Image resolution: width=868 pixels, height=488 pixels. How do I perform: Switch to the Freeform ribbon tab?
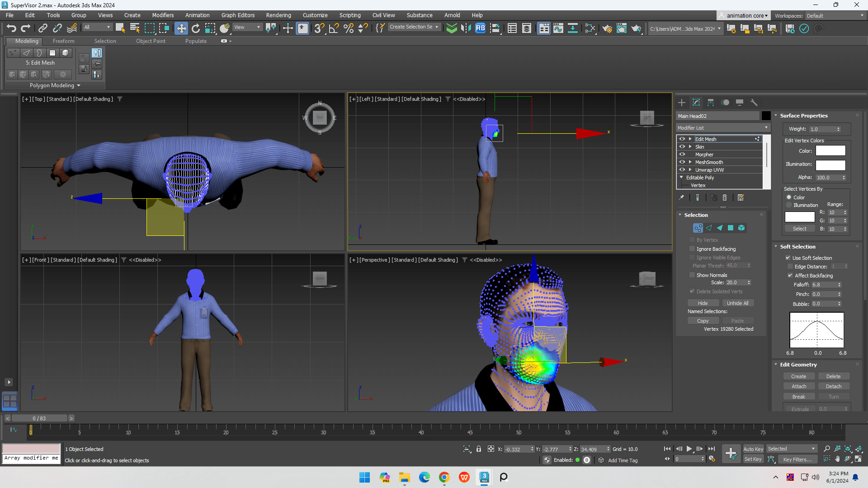click(x=63, y=41)
